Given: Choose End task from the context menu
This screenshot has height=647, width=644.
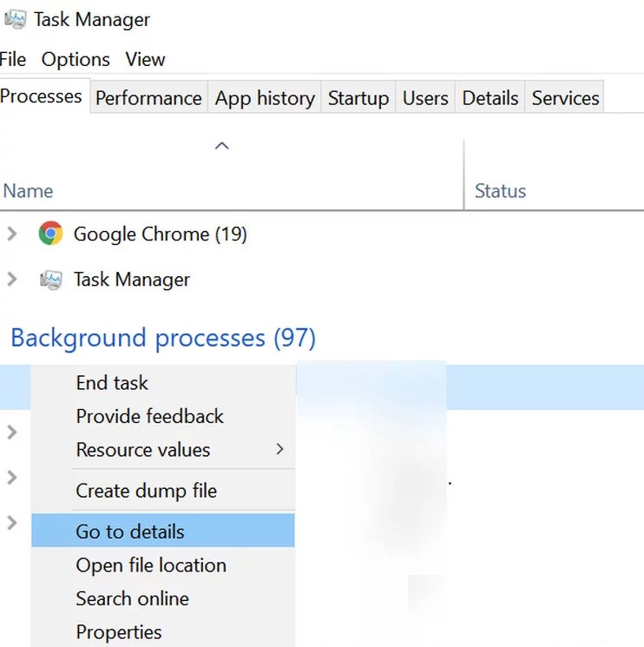Looking at the screenshot, I should 112,382.
